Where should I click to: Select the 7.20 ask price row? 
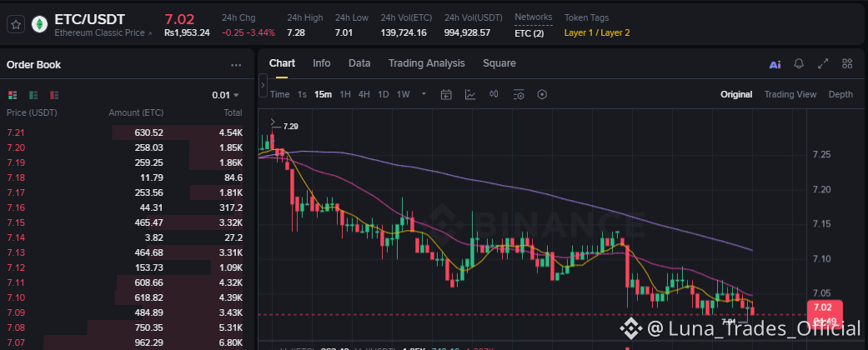click(124, 147)
